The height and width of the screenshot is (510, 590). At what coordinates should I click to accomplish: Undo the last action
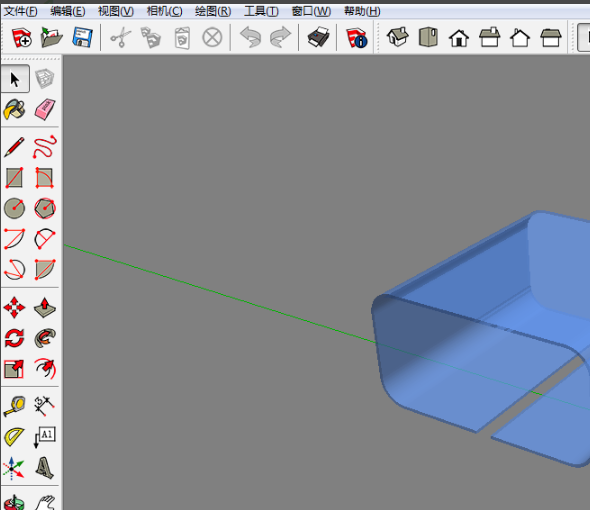point(250,37)
